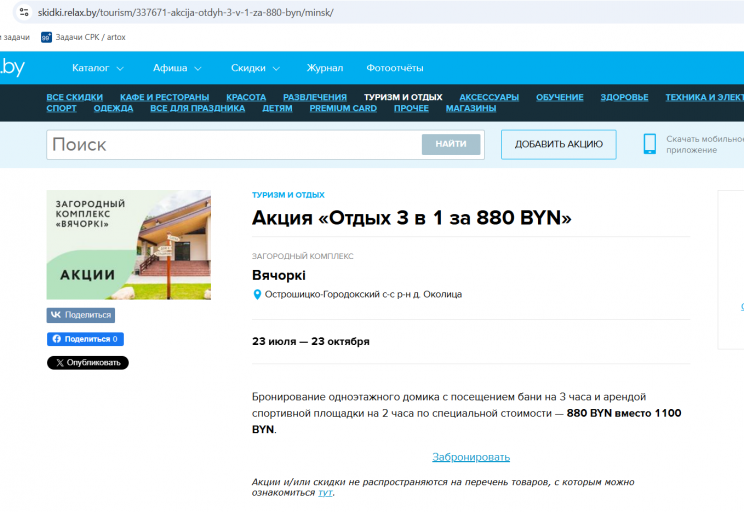Viewport: 744px width, 512px height.
Task: Select the АКСЕССУАРЫ category
Action: [489, 97]
